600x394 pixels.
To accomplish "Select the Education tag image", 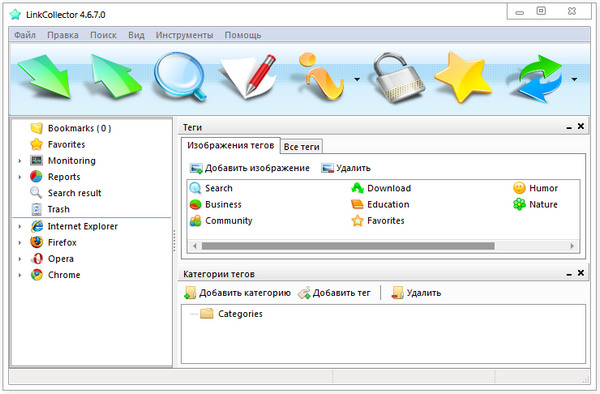I will pos(380,205).
